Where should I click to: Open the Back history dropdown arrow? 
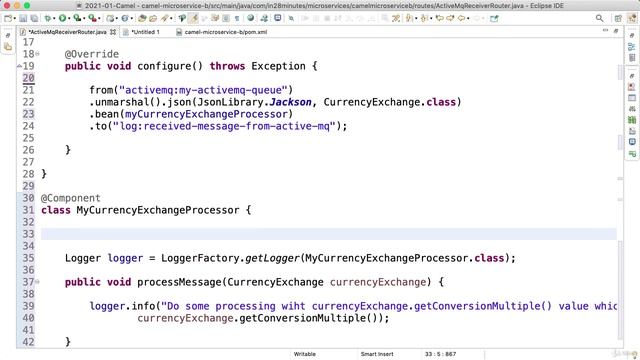click(x=468, y=18)
